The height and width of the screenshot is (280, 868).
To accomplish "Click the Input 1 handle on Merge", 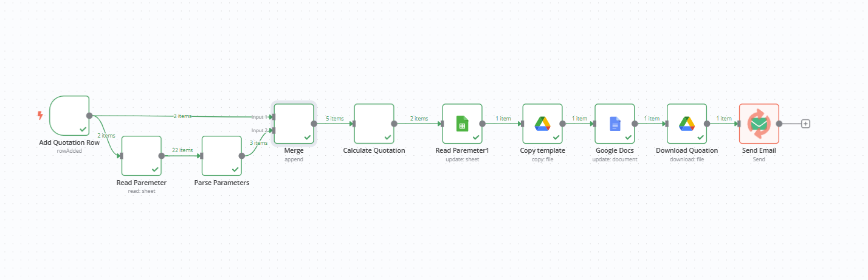I will tap(274, 117).
